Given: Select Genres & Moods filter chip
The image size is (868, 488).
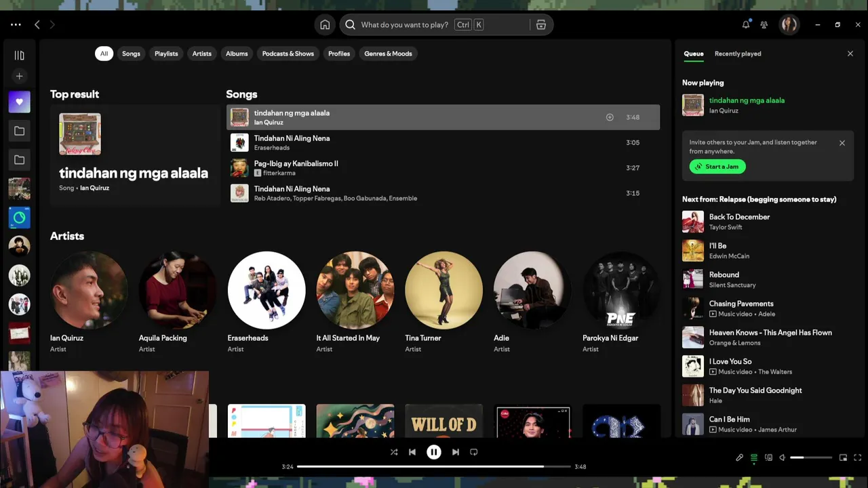Looking at the screenshot, I should click(388, 54).
